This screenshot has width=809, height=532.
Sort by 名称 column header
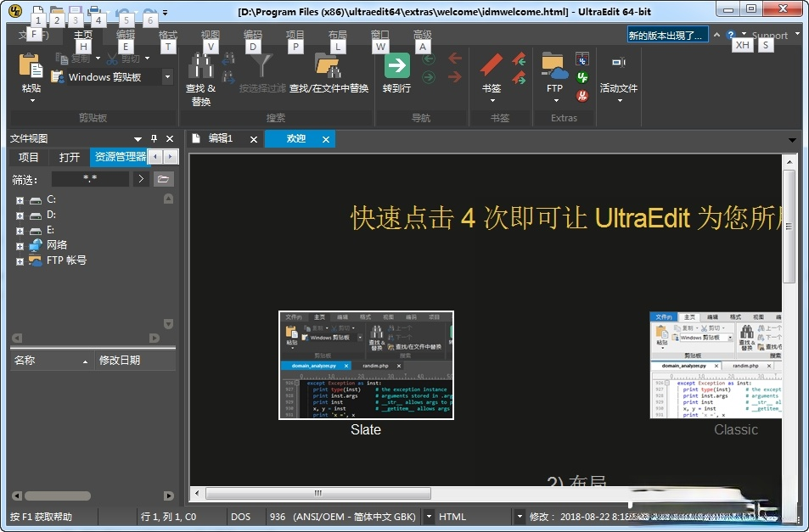pyautogui.click(x=52, y=361)
